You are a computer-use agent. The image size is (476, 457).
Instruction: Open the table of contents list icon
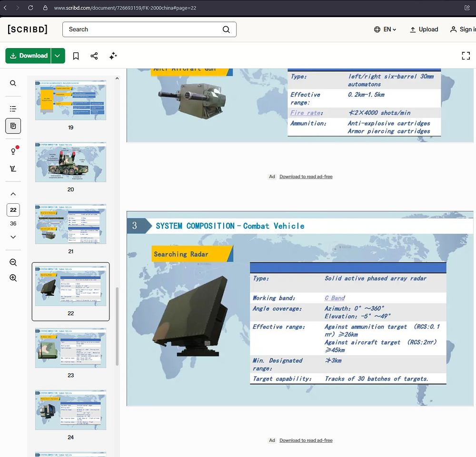click(x=13, y=109)
